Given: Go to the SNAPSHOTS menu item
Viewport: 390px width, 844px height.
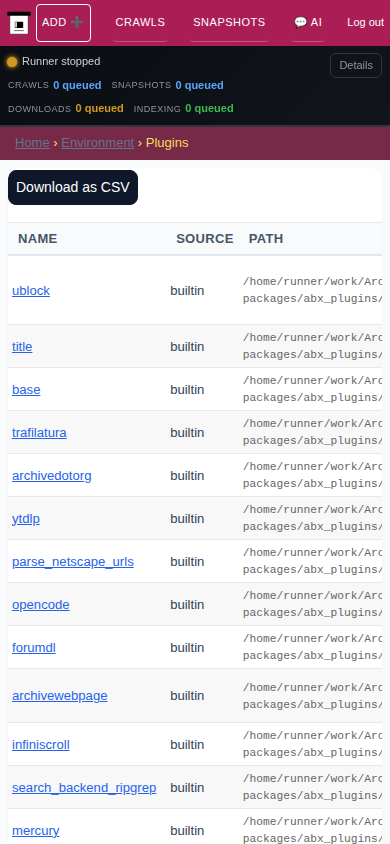Looking at the screenshot, I should pos(229,23).
